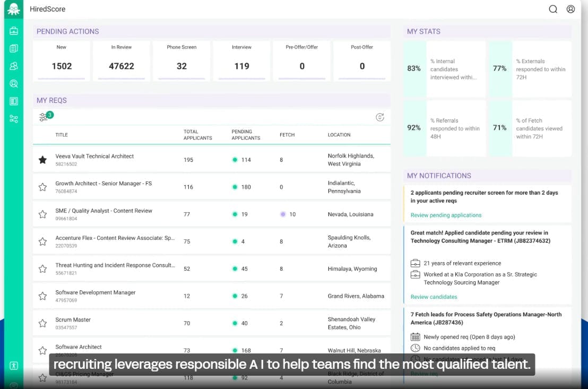Sort by Title column header

(x=62, y=135)
